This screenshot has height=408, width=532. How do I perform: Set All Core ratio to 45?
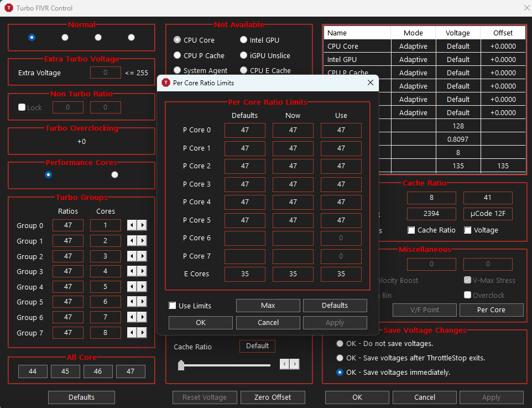(65, 371)
